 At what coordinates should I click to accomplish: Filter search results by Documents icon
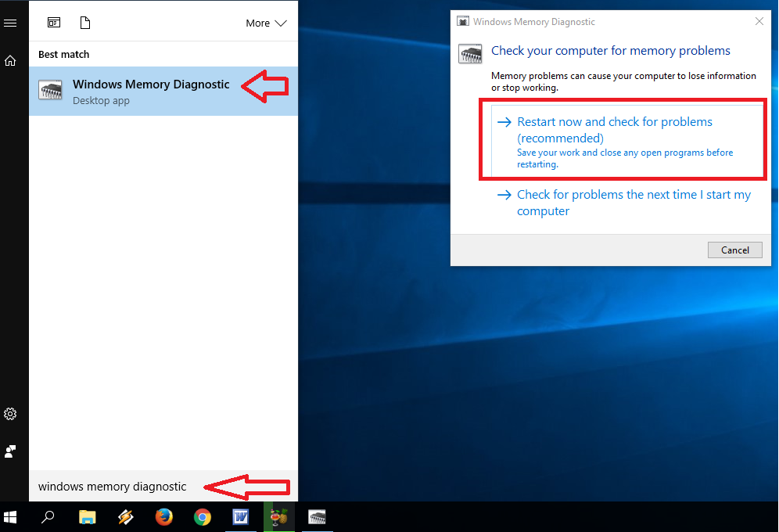[85, 23]
